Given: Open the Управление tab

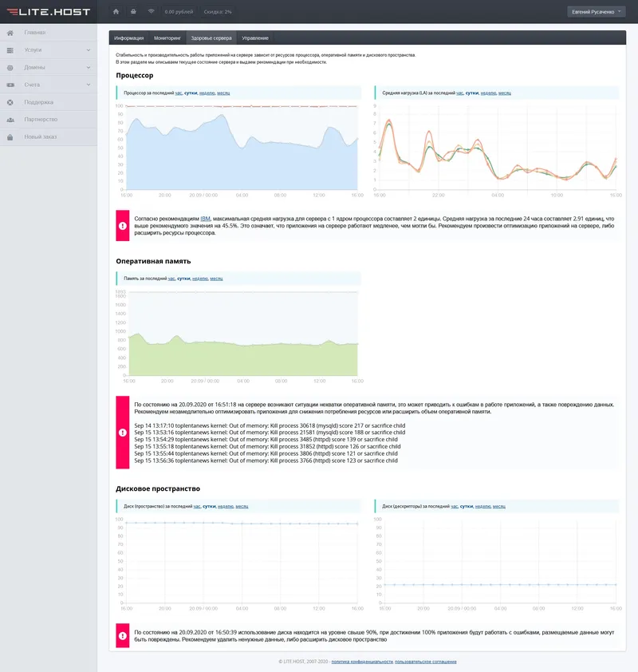Looking at the screenshot, I should click(255, 38).
